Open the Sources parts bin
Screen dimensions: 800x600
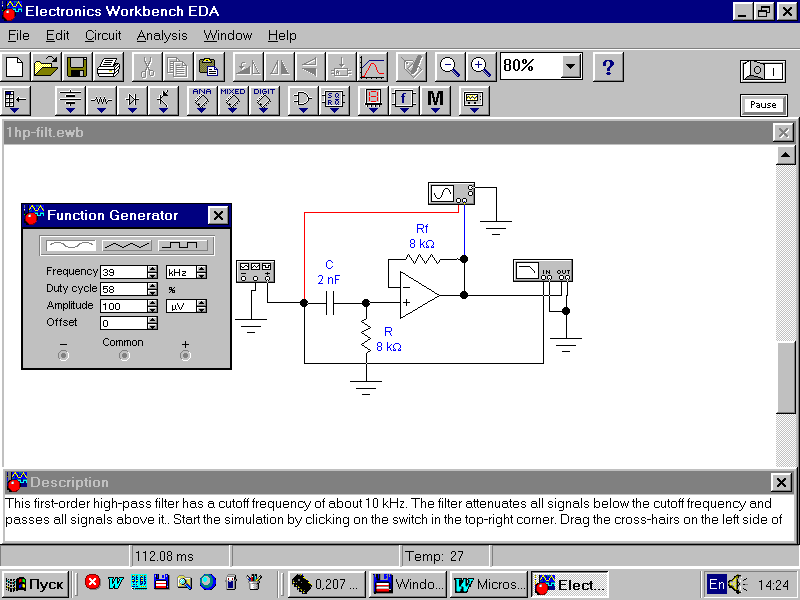point(70,101)
